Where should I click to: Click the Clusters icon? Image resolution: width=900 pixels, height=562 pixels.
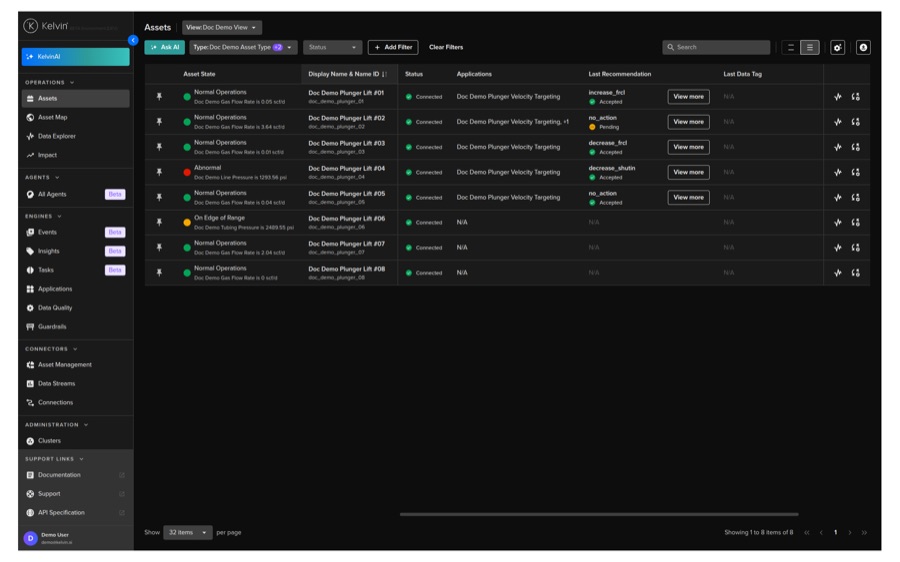point(30,441)
